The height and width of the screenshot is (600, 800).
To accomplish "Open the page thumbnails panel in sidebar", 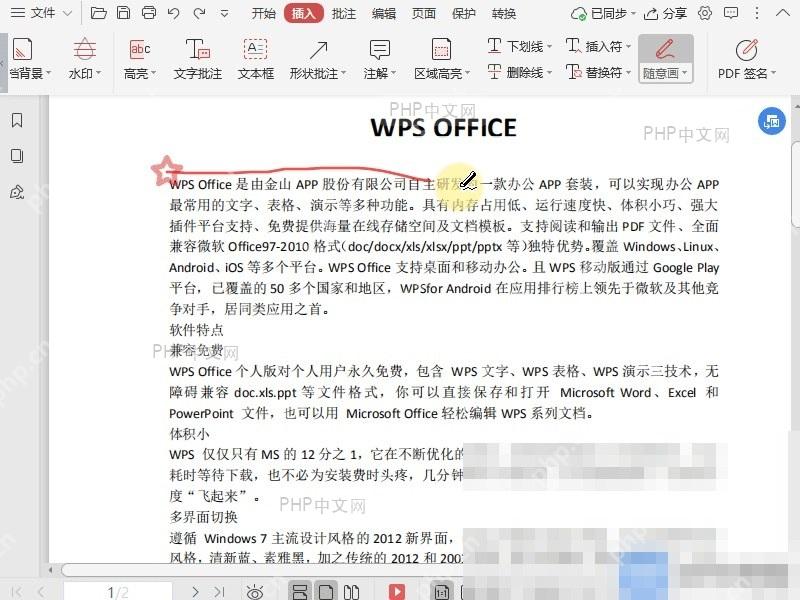I will pyautogui.click(x=17, y=156).
